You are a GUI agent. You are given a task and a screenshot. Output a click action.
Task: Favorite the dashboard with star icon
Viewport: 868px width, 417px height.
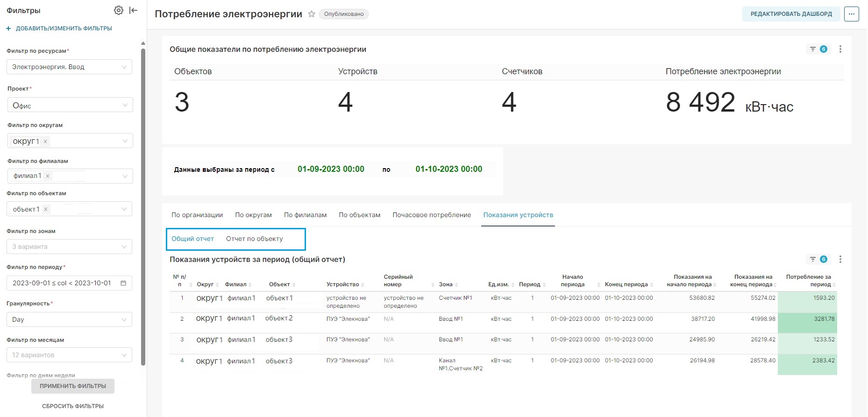312,14
